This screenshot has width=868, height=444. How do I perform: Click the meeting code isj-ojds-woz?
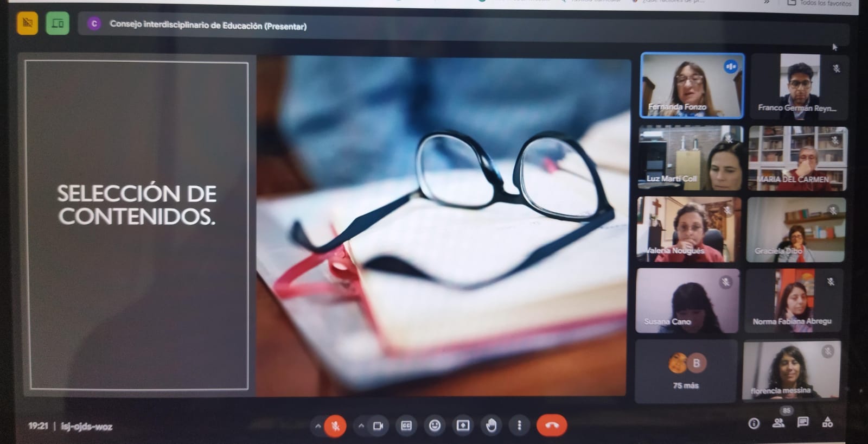pyautogui.click(x=87, y=427)
